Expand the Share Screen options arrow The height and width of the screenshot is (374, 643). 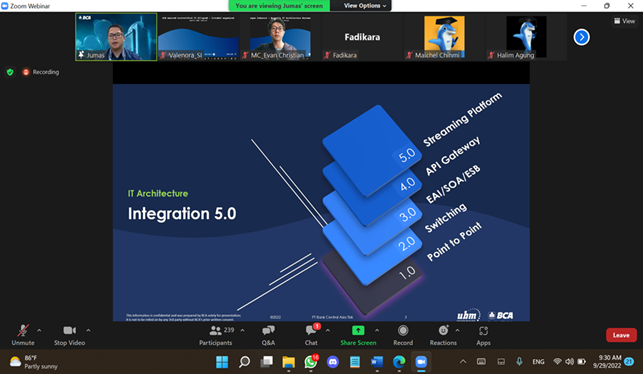click(x=377, y=330)
